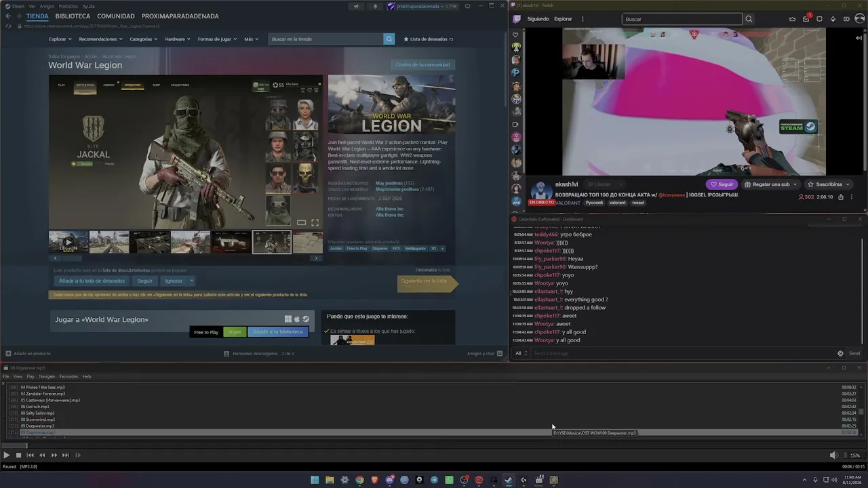Open the Amigos menu in Steam
Viewport: 868px width, 488px height.
(x=47, y=6)
